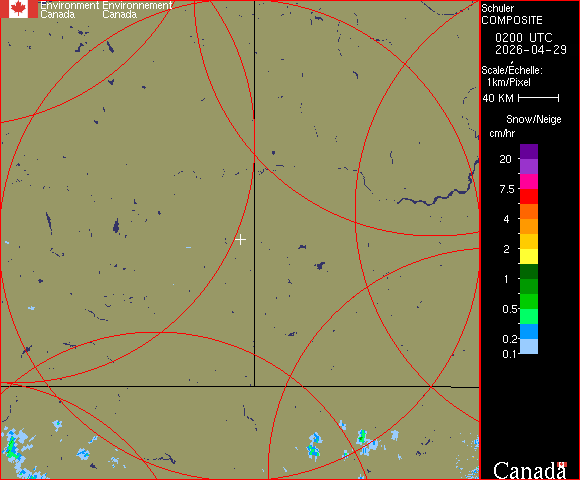Select the orange 4 cm/hr legend swatch
The image size is (580, 480).
pos(529,226)
